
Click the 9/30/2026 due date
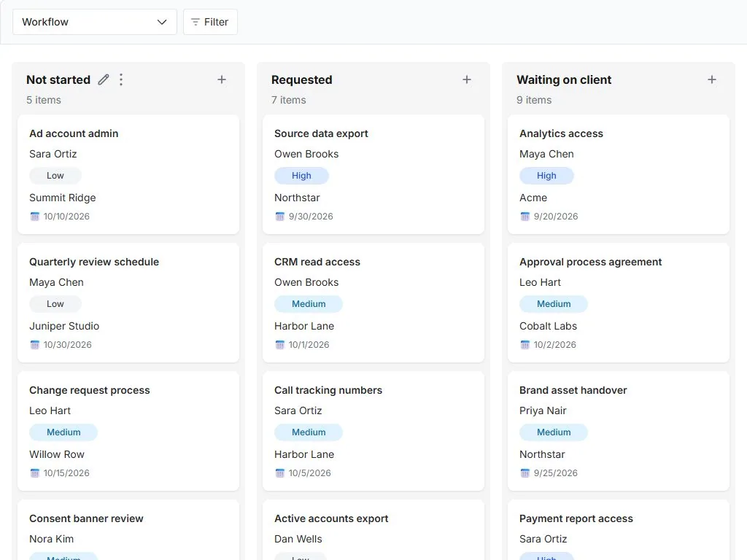tap(311, 216)
